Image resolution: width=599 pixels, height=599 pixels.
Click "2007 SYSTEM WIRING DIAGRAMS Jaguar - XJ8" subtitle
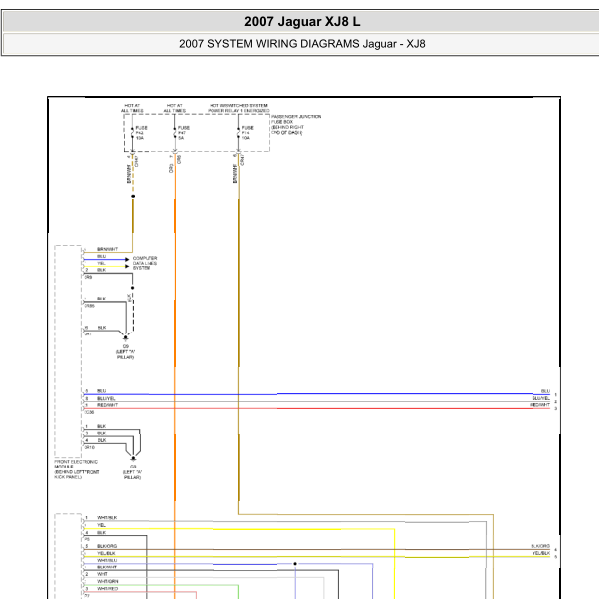point(302,44)
